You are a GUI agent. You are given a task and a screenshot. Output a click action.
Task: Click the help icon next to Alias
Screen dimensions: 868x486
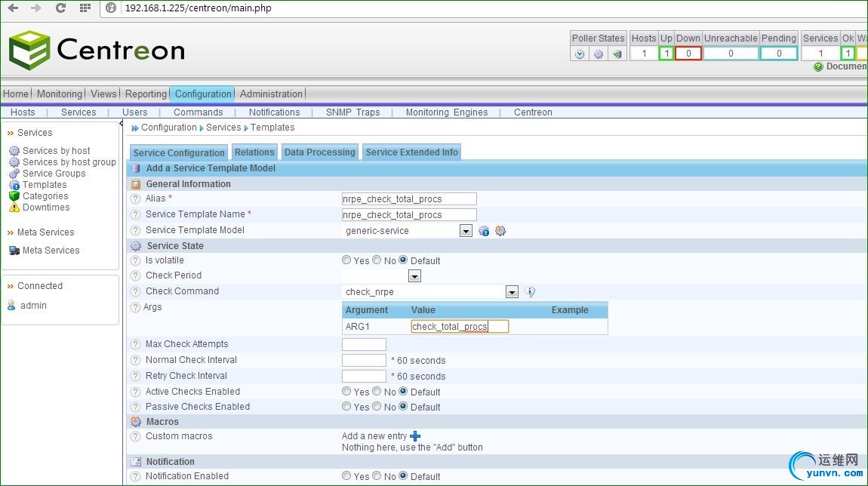pos(136,199)
